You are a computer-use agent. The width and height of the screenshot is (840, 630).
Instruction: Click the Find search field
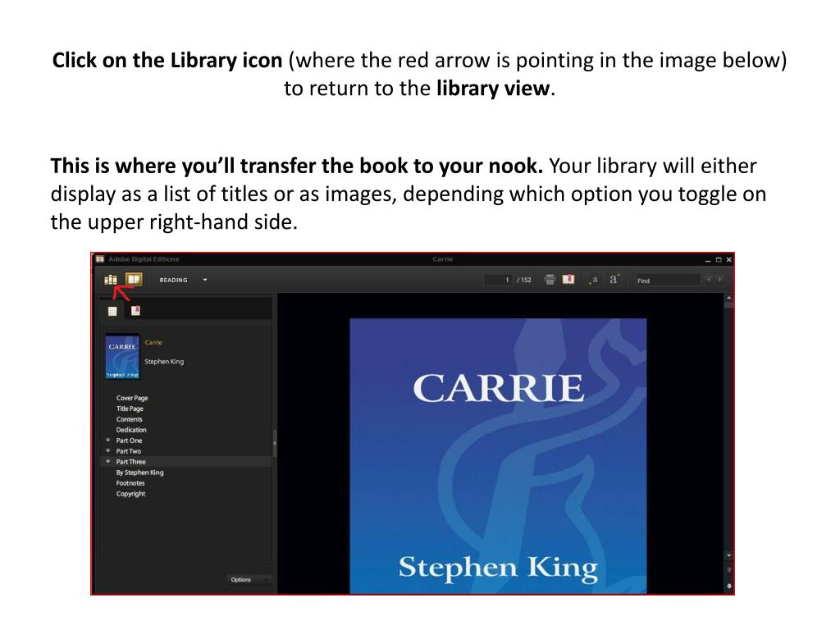click(x=668, y=281)
